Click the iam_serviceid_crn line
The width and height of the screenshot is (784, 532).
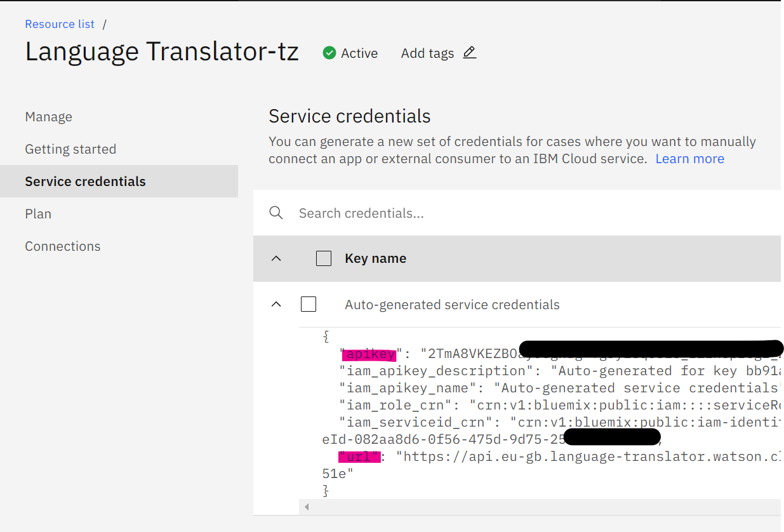(x=560, y=422)
